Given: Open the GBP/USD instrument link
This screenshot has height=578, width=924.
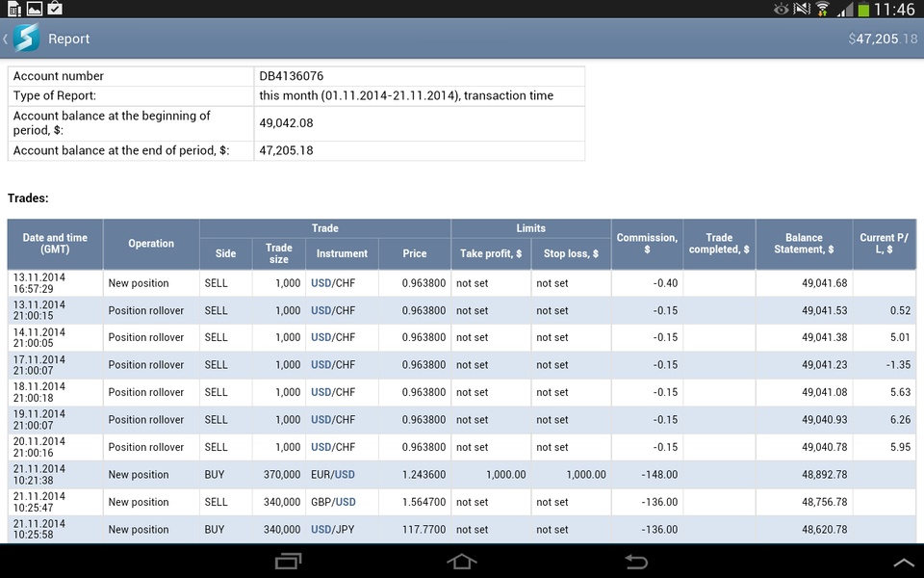Looking at the screenshot, I should tap(333, 502).
